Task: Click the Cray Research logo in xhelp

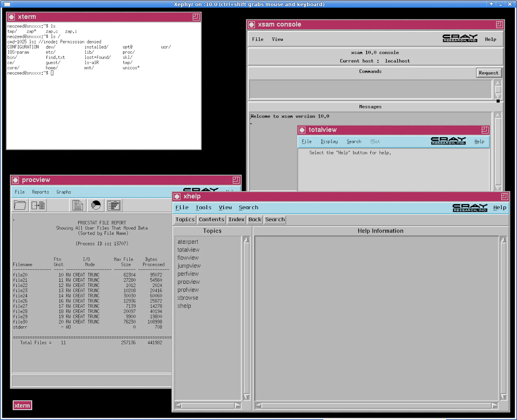Action: 470,208
